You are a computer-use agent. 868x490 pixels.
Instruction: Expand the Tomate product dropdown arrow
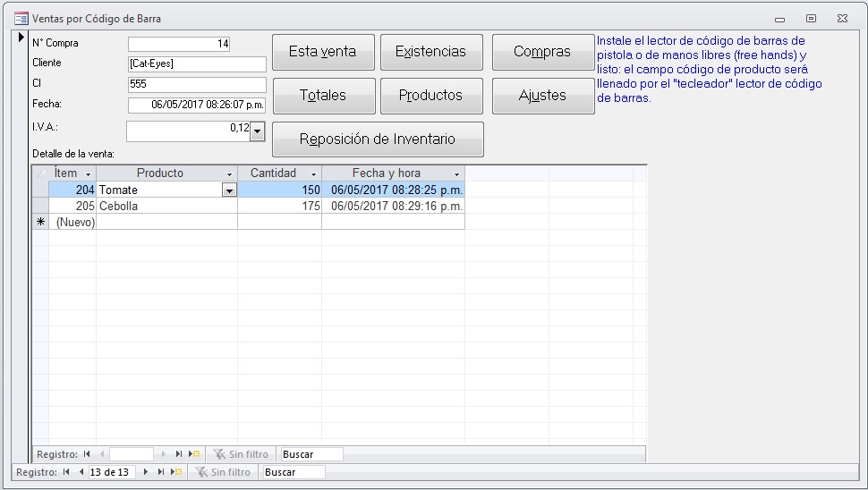tap(229, 190)
